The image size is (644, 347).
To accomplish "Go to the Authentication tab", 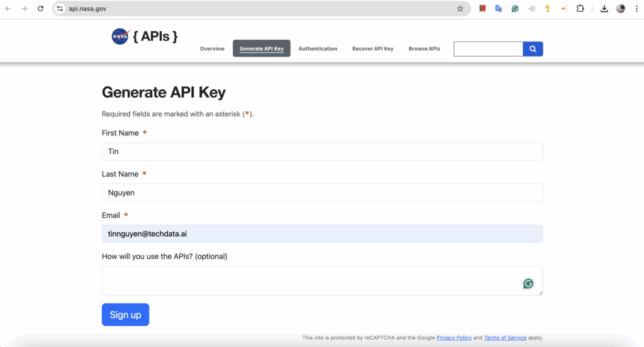I will (x=318, y=48).
